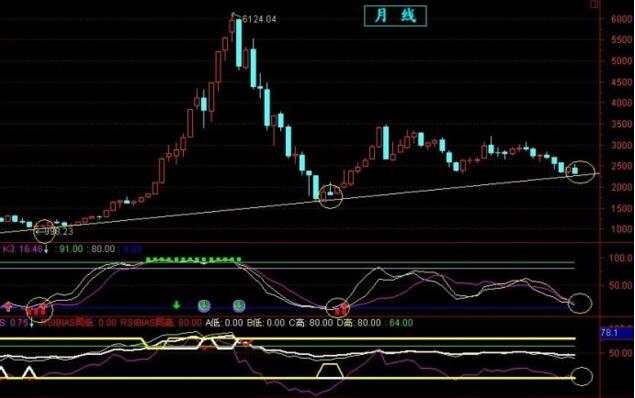
Task: Click the RSIBIAS 80.00 parameter label
Action: coord(161,323)
